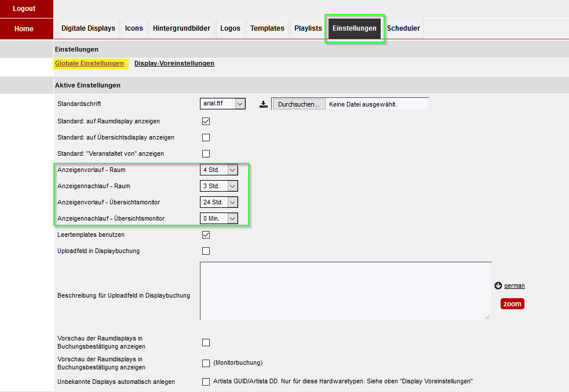
Task: Enable "Uploadfeld in Displaybuchung" checkbox
Action: [206, 251]
